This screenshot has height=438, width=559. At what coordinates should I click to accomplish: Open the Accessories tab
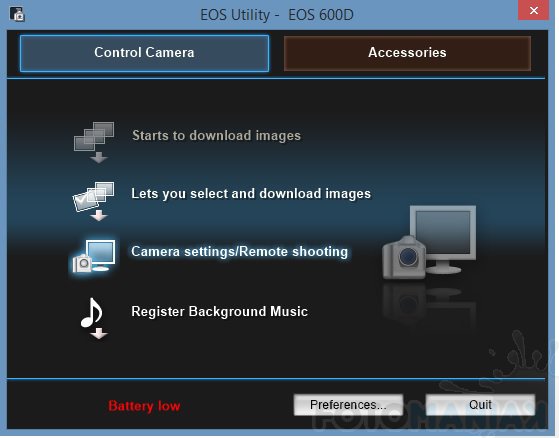(407, 53)
